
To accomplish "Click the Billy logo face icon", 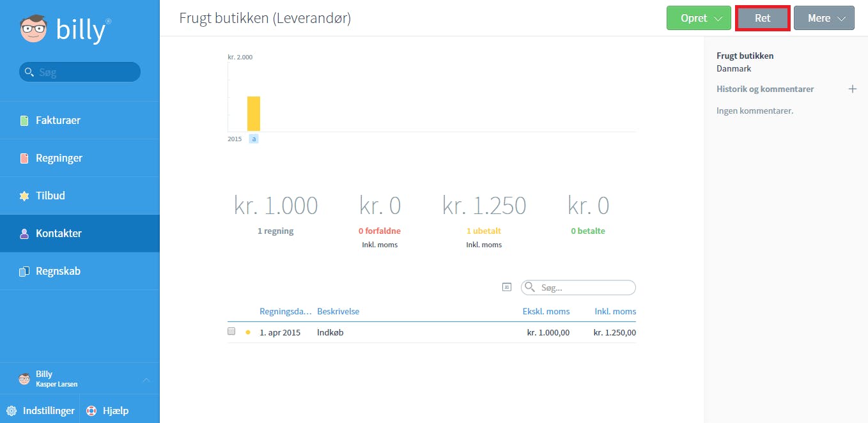I will click(x=34, y=29).
